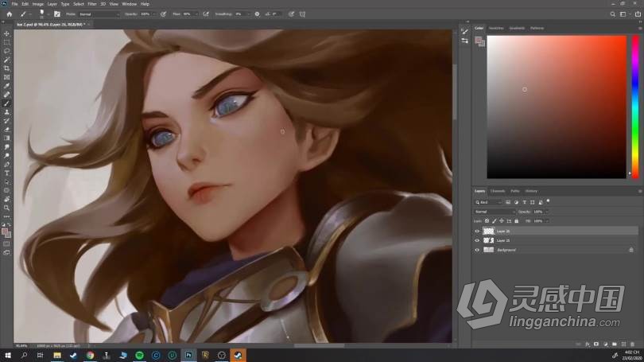Viewport: 644px width, 362px height.
Task: Open layer Fill dropdown arrow
Action: (x=547, y=221)
